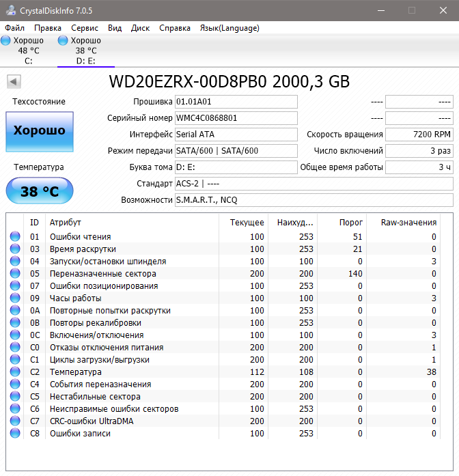
Task: Minimize the CrystalDiskInfo window
Action: [x=381, y=11]
